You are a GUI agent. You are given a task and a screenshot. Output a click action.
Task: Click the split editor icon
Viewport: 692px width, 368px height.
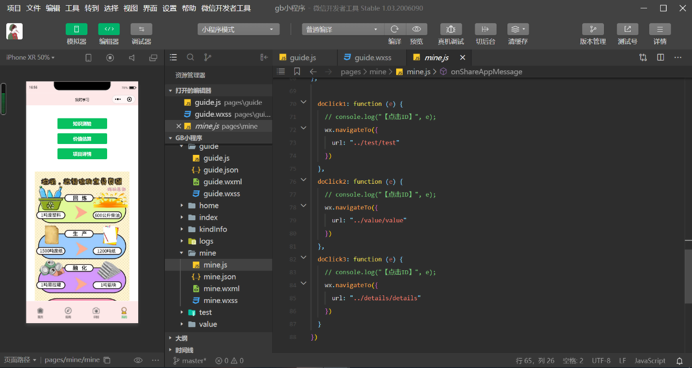pyautogui.click(x=660, y=58)
